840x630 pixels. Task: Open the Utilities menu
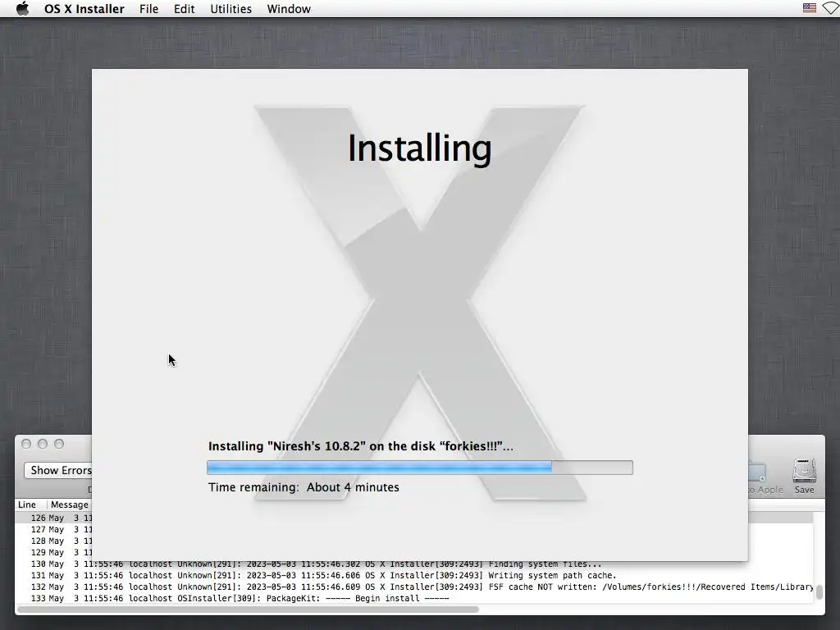tap(231, 8)
